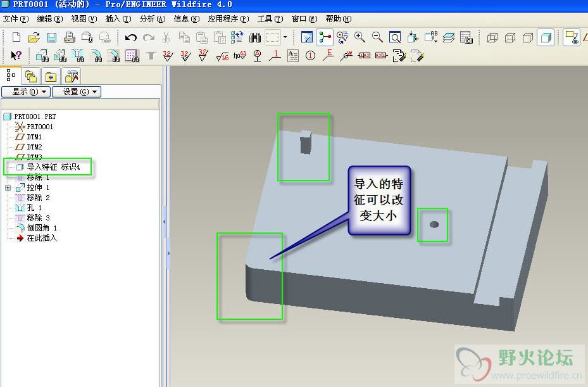
Task: Click the regenerate model icon
Action: coord(237,37)
